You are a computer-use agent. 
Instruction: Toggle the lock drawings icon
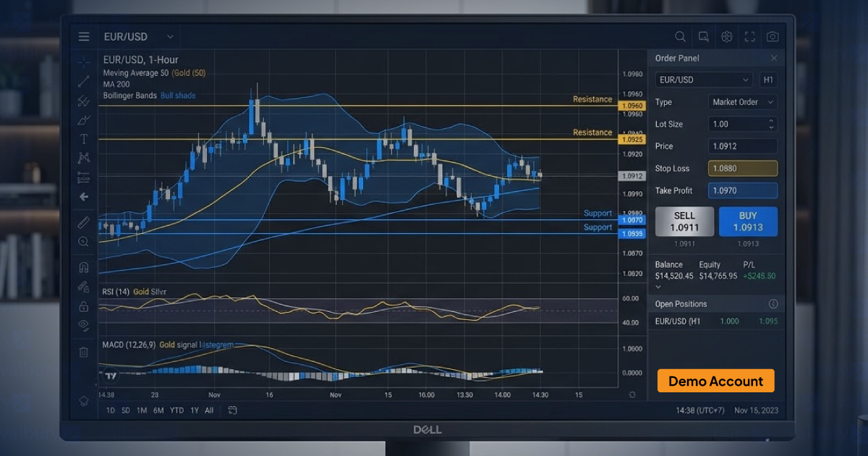click(84, 306)
